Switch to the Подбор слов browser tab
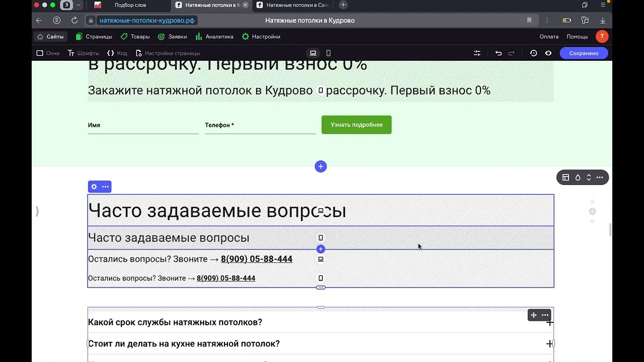Screen dimensions: 644x362 pyautogui.click(x=130, y=5)
